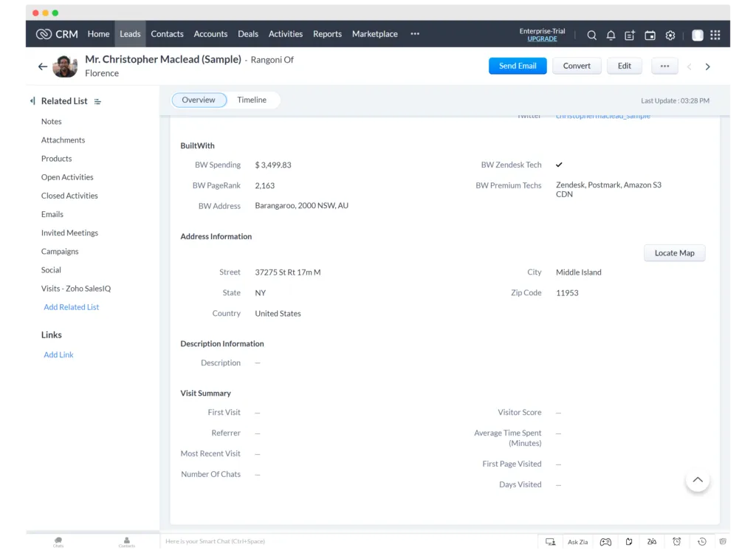Open the global search icon

[591, 35]
